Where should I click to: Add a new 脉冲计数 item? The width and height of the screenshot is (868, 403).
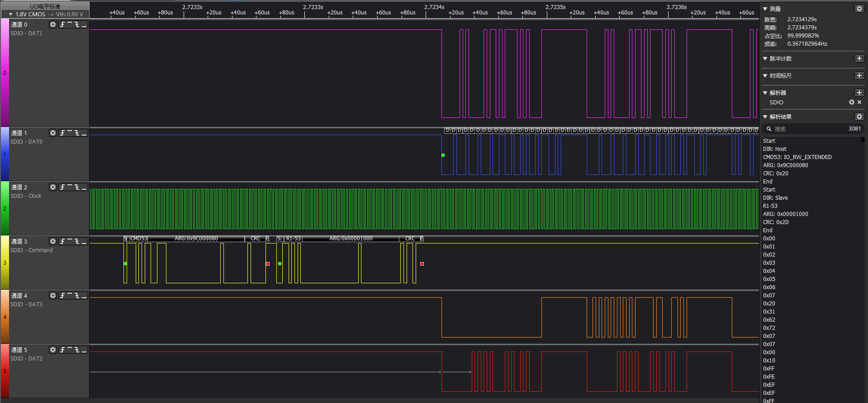click(859, 58)
